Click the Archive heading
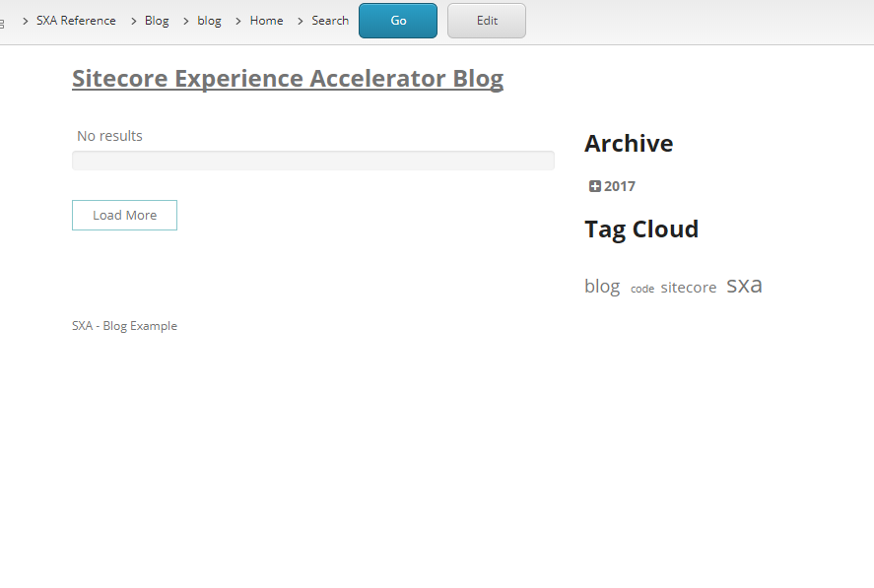The image size is (874, 588). click(x=629, y=144)
